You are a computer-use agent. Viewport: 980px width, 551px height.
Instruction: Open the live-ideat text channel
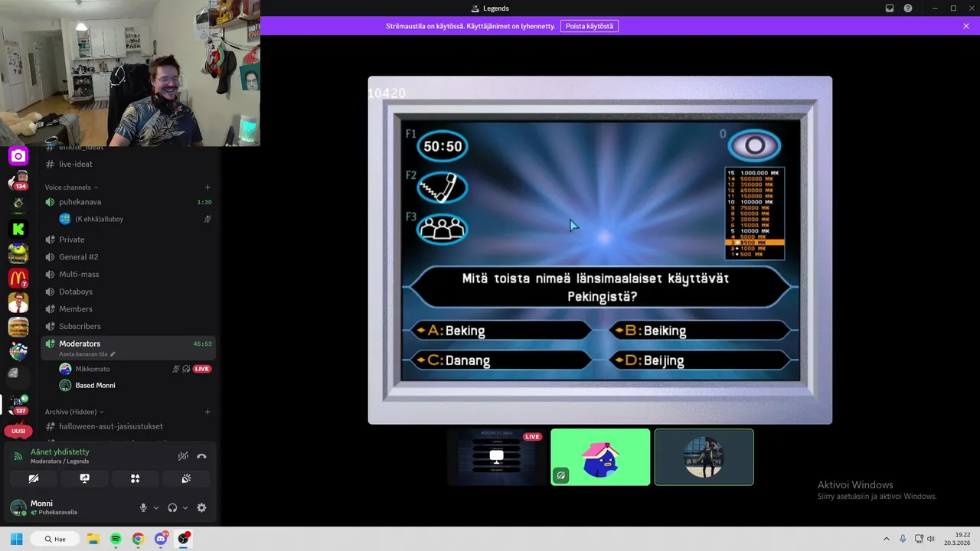coord(128,164)
